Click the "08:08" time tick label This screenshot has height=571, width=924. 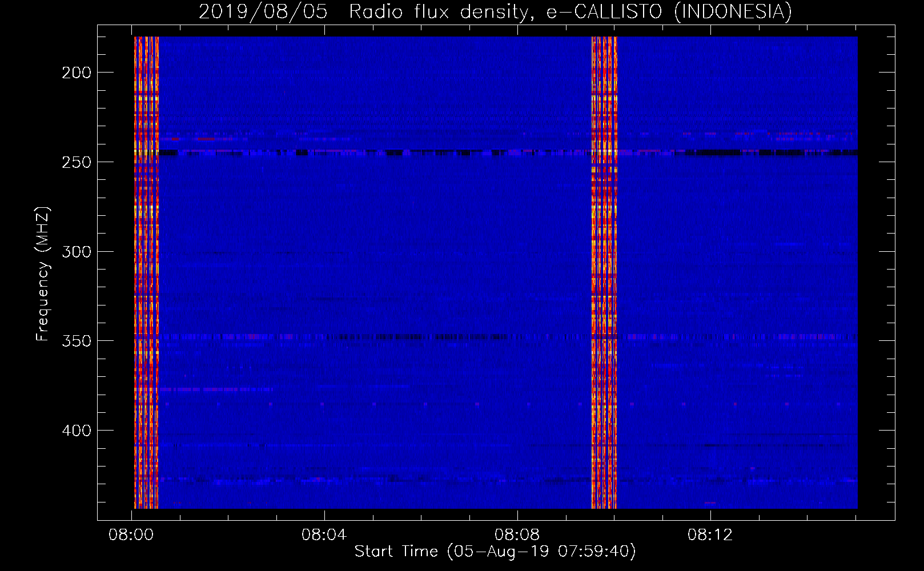pyautogui.click(x=517, y=535)
